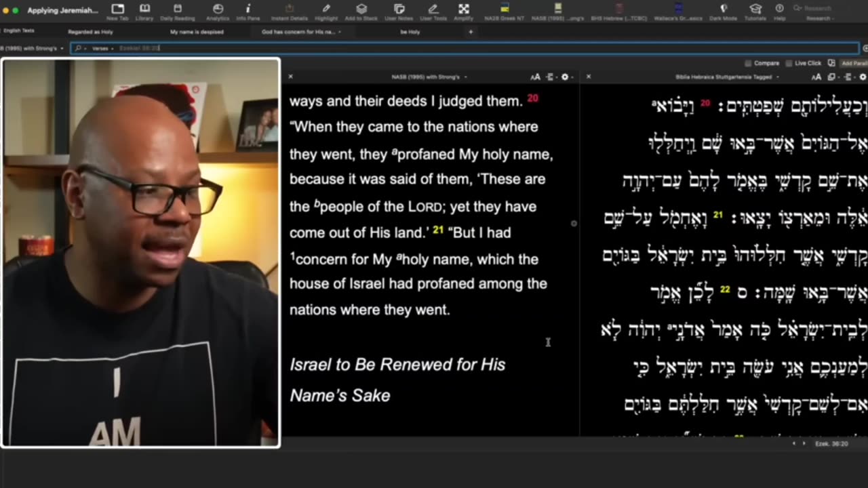Screen dimensions: 868x488
Task: Open the NASB (1995) module shortcut
Action: coord(557,12)
